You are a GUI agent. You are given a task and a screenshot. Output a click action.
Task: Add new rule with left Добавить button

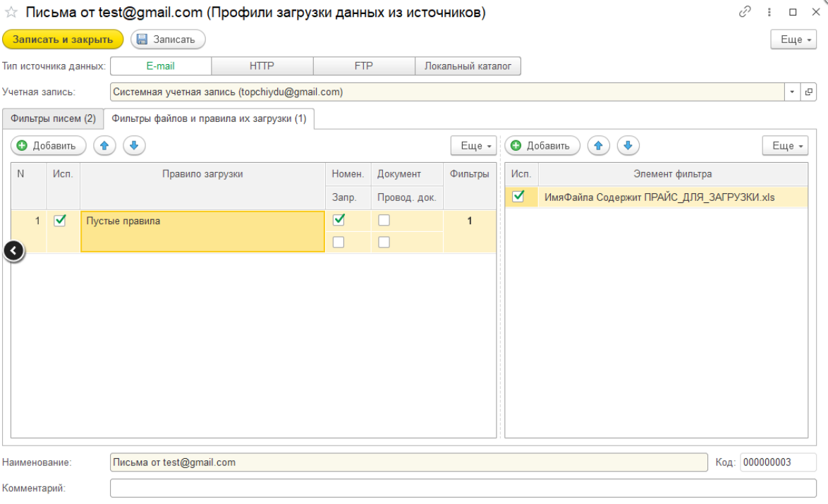(48, 146)
